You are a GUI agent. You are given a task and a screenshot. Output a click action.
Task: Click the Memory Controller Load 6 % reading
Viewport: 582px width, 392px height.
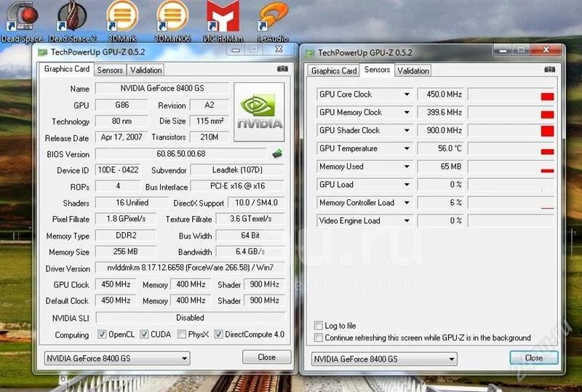click(x=441, y=203)
